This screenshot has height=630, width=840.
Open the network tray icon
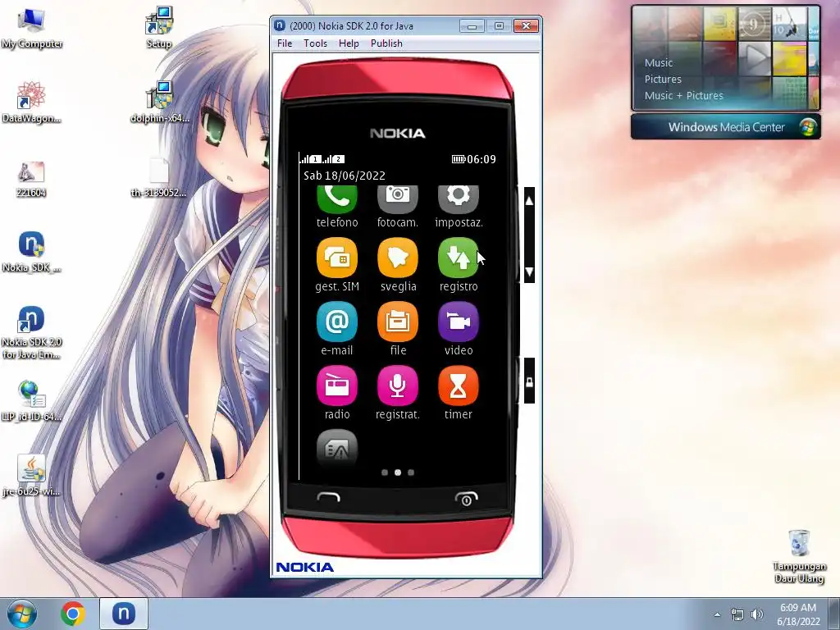pyautogui.click(x=737, y=614)
